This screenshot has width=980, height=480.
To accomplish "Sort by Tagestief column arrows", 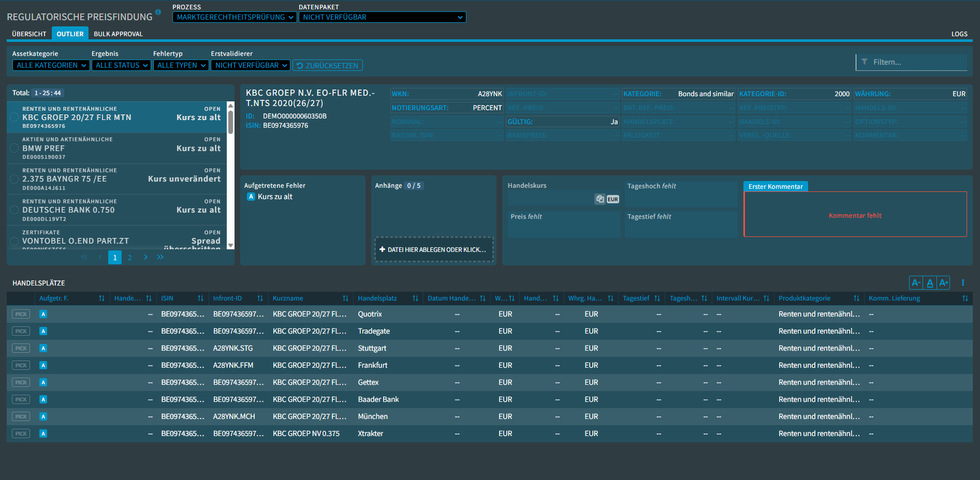I will point(657,298).
